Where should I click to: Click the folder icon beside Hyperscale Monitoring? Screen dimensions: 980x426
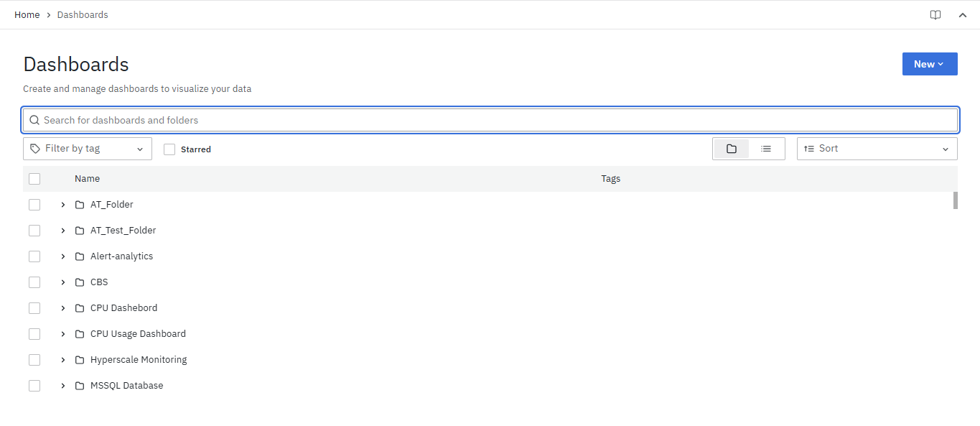(80, 360)
